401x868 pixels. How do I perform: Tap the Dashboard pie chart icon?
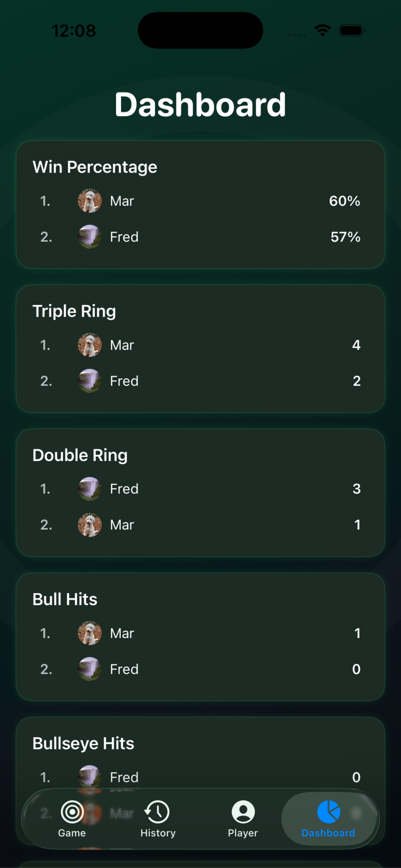coord(328,812)
